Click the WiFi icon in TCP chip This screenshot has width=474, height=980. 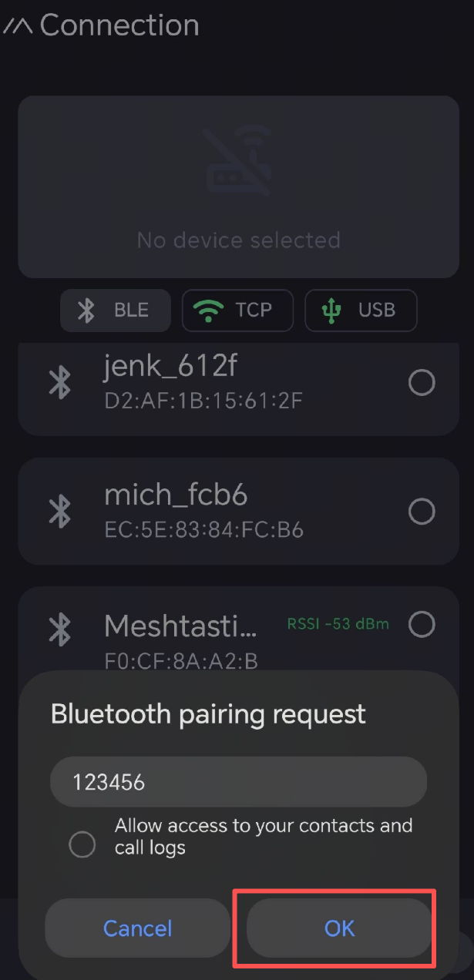[x=207, y=310]
